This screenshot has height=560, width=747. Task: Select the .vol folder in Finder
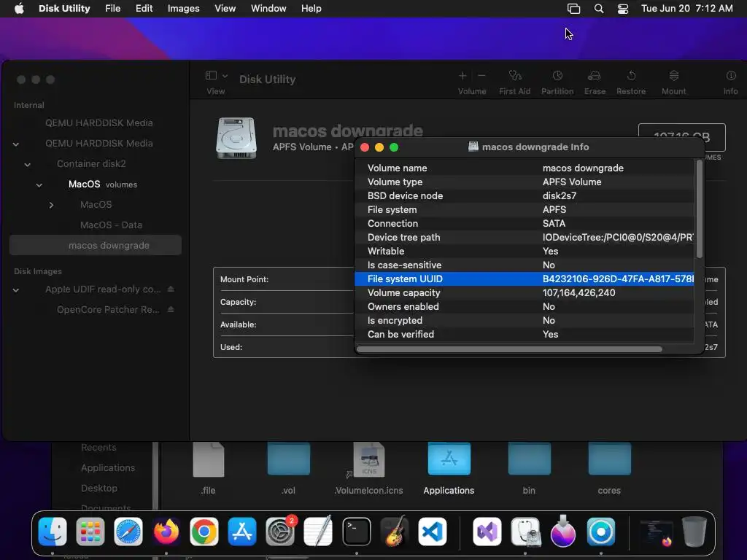(288, 468)
